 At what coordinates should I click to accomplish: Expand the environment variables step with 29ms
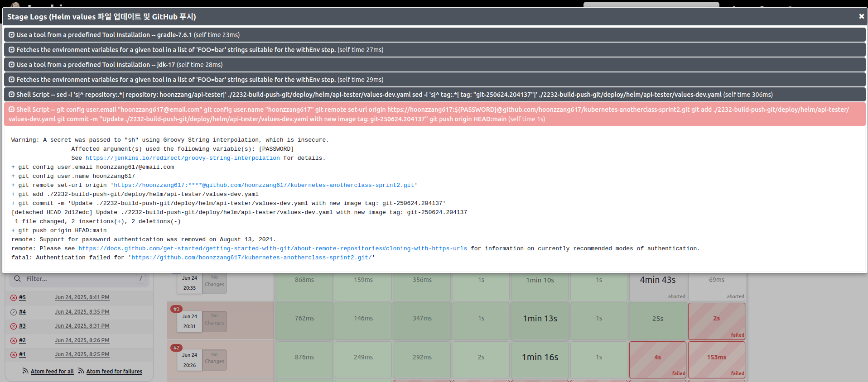pyautogui.click(x=435, y=80)
